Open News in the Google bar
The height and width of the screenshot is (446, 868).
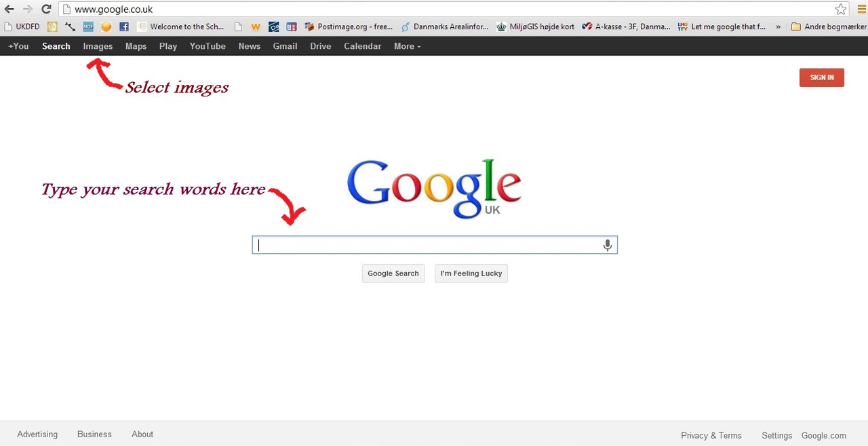click(250, 46)
